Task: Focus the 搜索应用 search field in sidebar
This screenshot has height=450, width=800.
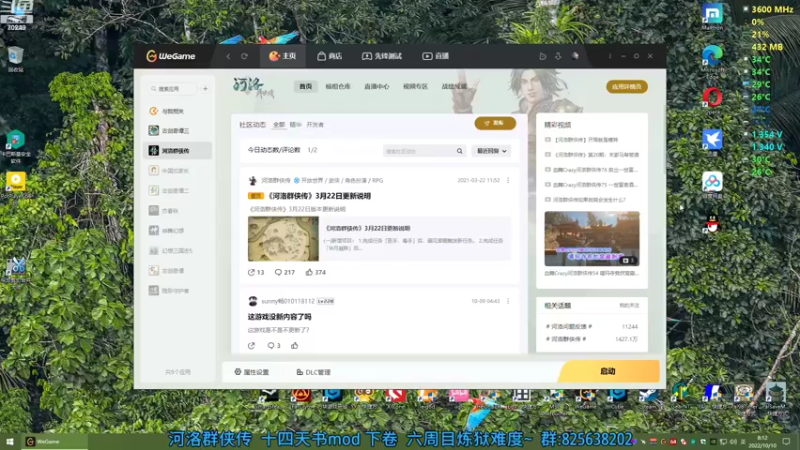Action: 173,89
